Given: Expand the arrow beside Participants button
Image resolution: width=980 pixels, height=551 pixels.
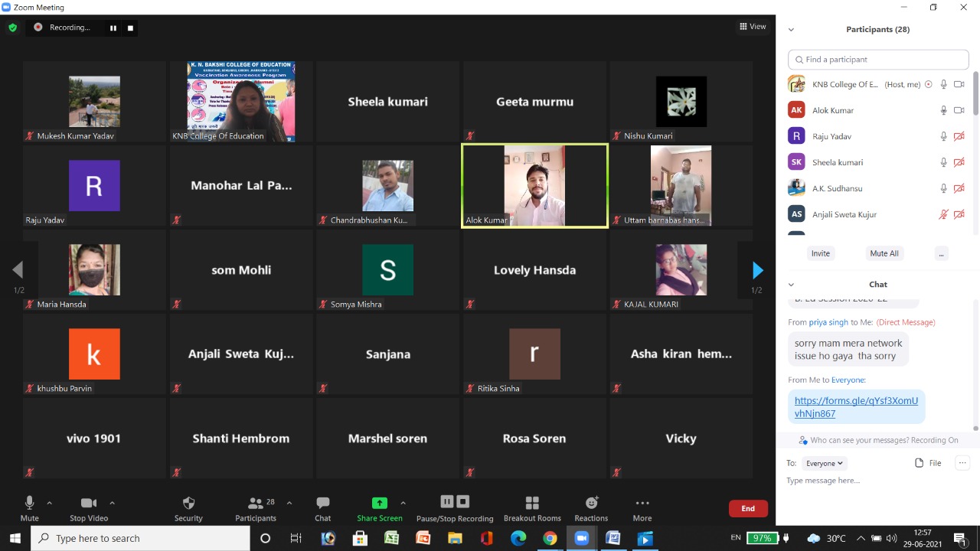Looking at the screenshot, I should (289, 503).
